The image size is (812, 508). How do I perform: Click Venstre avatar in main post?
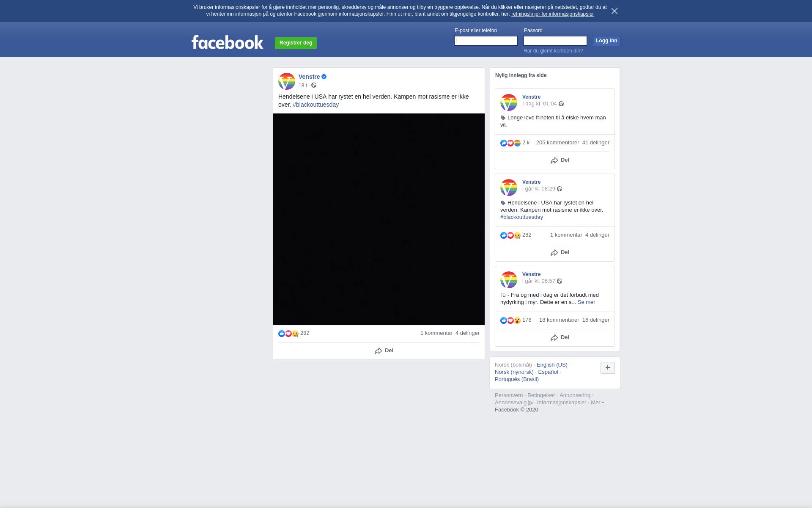[x=287, y=81]
